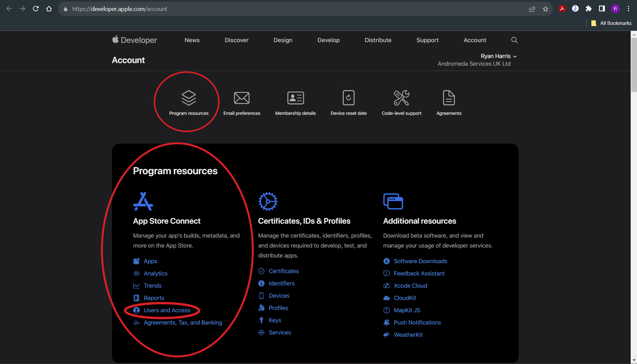Open the Keys link
The width and height of the screenshot is (637, 364).
coord(275,320)
